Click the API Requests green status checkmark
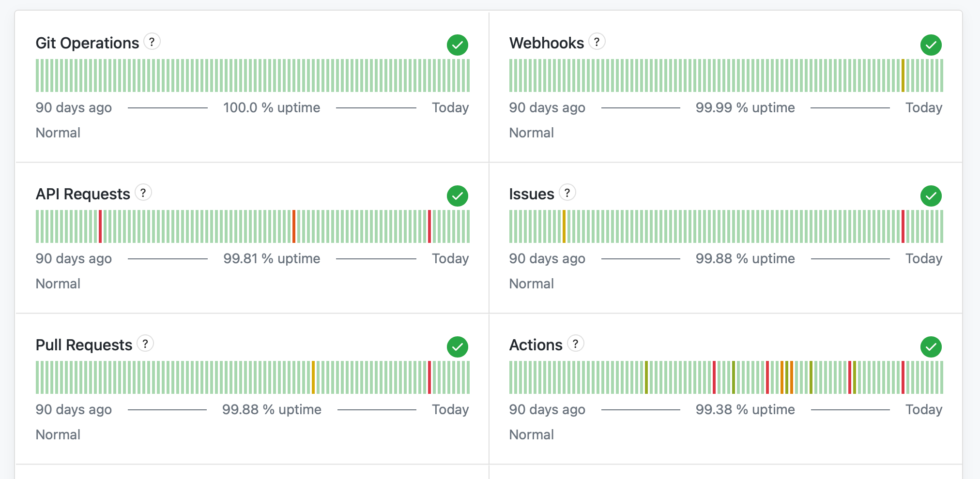The width and height of the screenshot is (980, 479). tap(458, 196)
